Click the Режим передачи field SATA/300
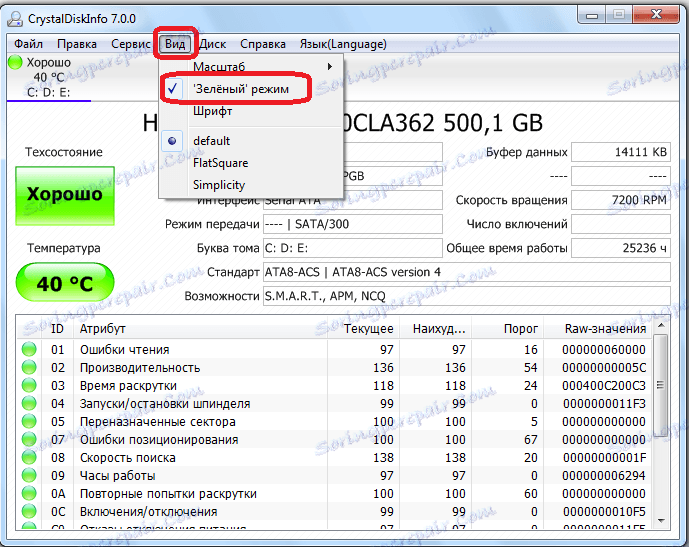This screenshot has width=689, height=547. [x=353, y=224]
